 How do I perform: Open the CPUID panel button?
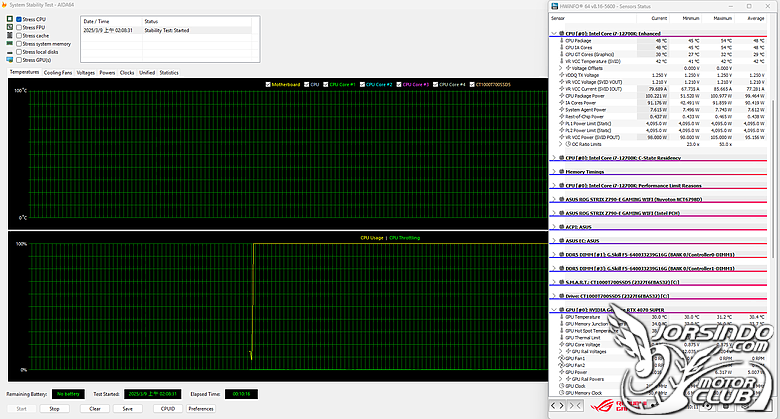tap(168, 409)
